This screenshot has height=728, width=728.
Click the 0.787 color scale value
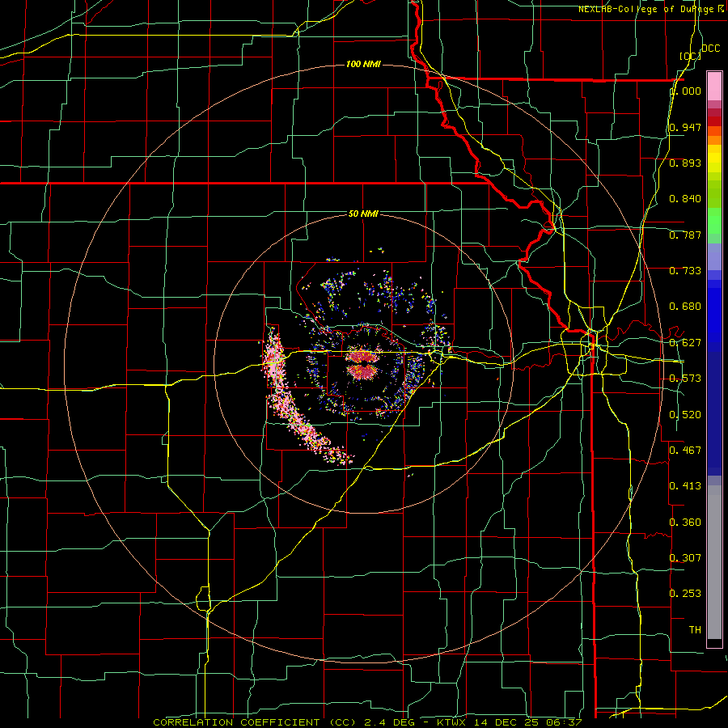[685, 235]
